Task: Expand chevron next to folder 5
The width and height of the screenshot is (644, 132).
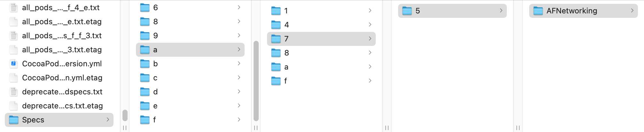Action: (501, 11)
